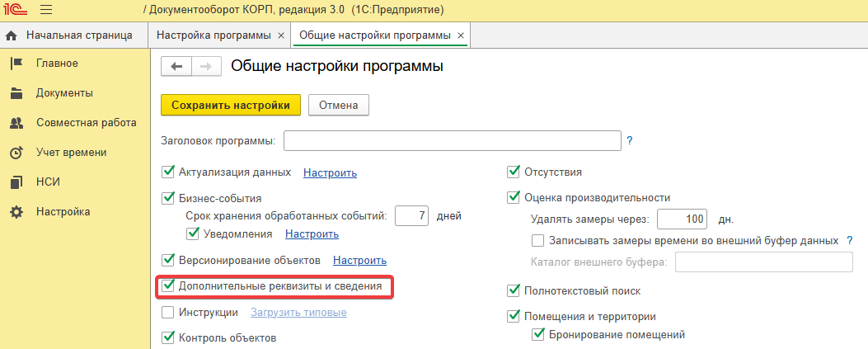The height and width of the screenshot is (349, 868).
Task: Go back with the left arrow button
Action: [176, 67]
